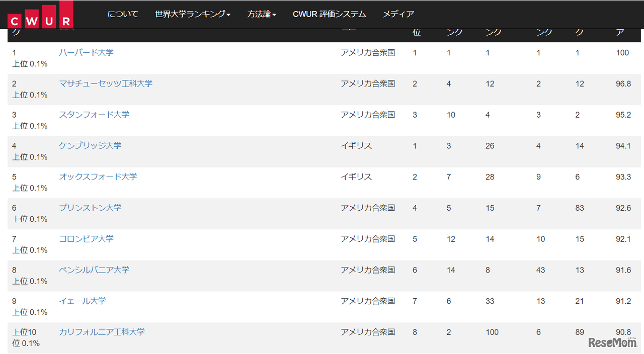Click the アメリカ合衆国 cell in Harvard's row
644x354 pixels.
click(x=368, y=52)
